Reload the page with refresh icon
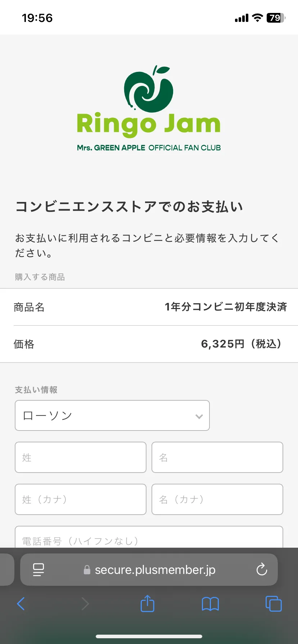Image resolution: width=298 pixels, height=644 pixels. pos(262,569)
